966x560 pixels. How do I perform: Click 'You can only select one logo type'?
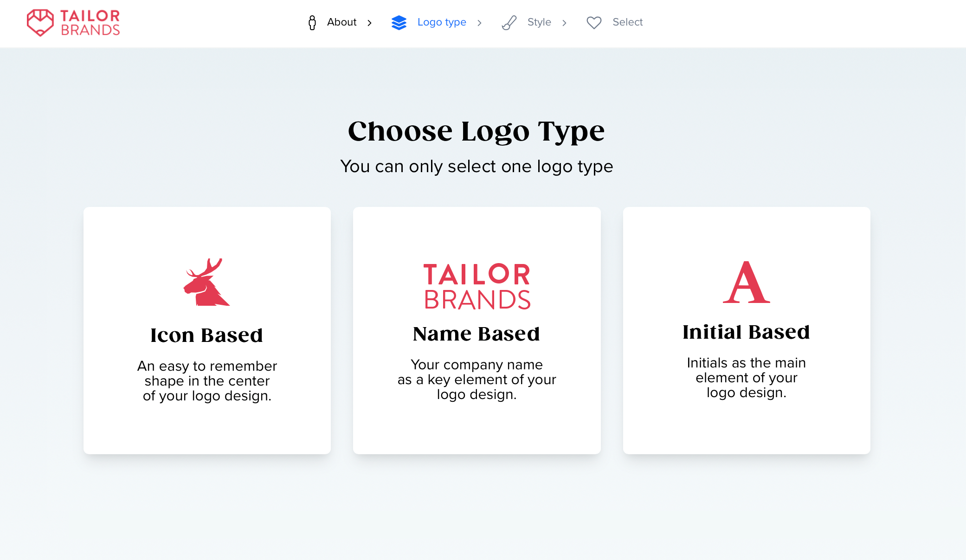click(477, 167)
